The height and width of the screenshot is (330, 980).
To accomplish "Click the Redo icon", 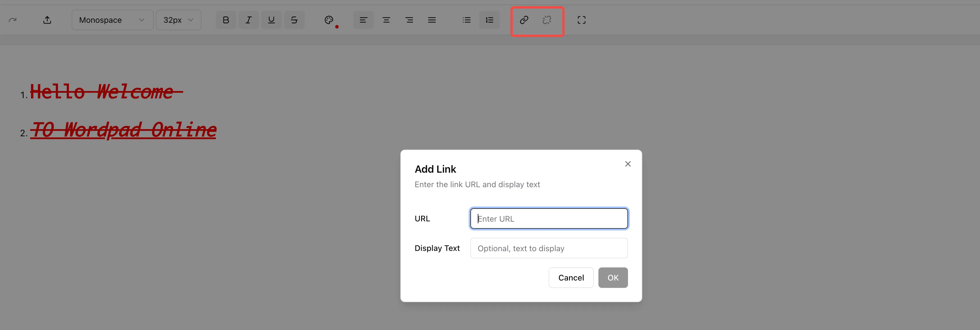I will 13,19.
